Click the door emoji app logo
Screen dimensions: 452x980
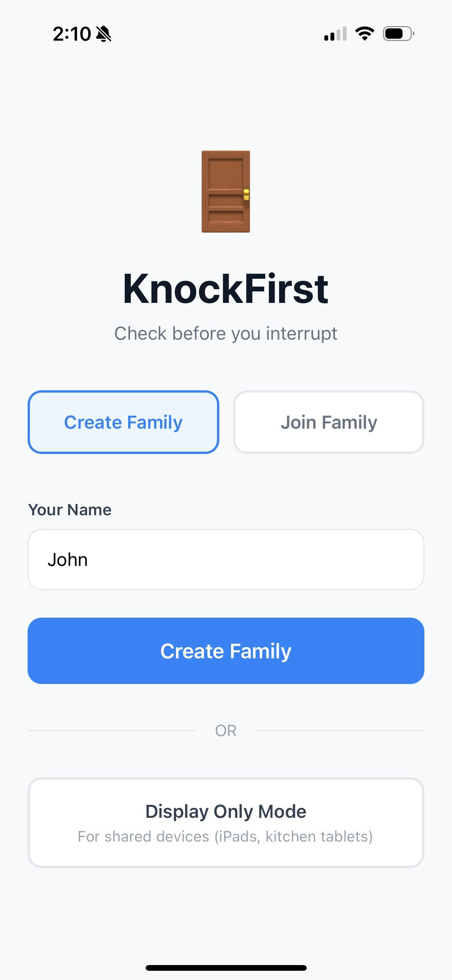coord(226,192)
